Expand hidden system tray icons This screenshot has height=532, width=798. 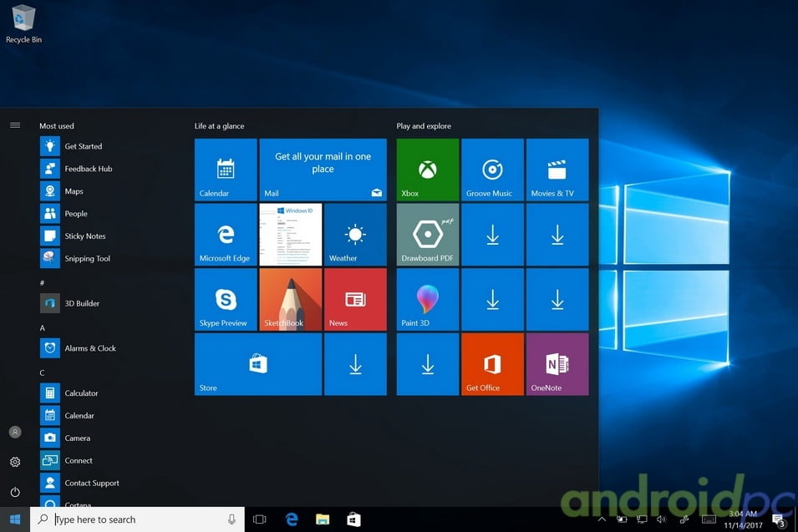[x=602, y=519]
